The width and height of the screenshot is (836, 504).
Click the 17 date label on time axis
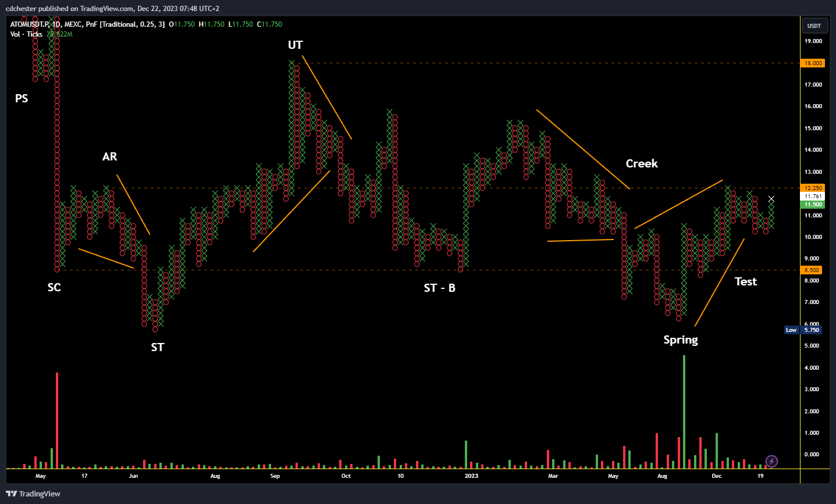84,476
